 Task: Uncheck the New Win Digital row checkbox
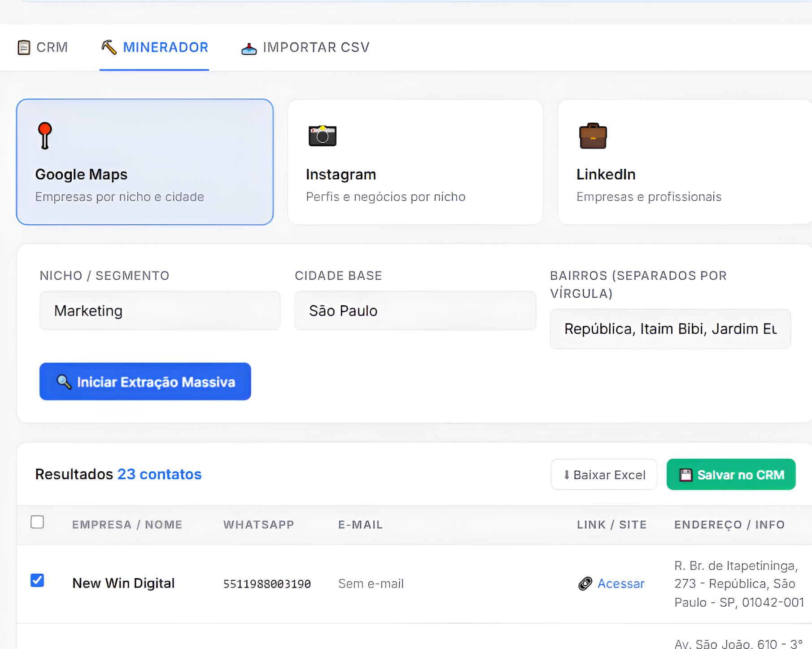pos(38,580)
